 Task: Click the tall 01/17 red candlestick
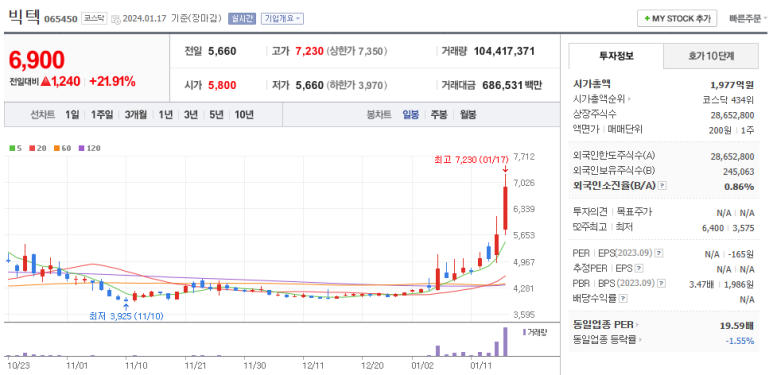[x=505, y=207]
